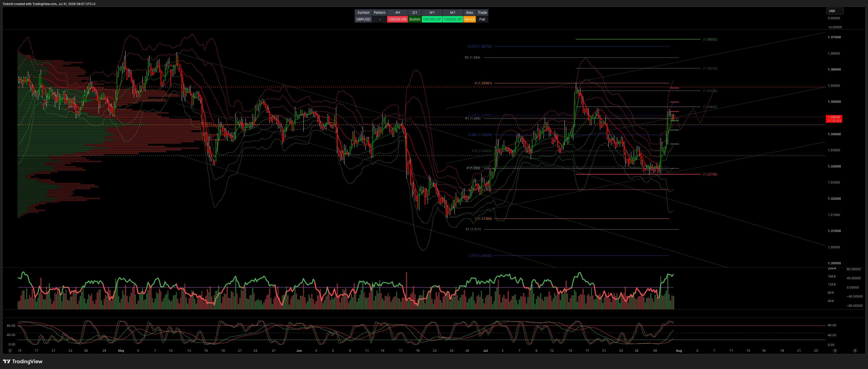Viewport: 868px width, 369px height.
Task: Click the -0.272 (1.36722) Fibonacci label
Action: tap(479, 46)
